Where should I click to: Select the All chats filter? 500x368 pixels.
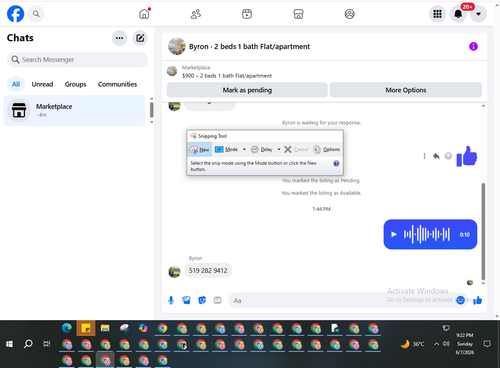click(x=16, y=84)
